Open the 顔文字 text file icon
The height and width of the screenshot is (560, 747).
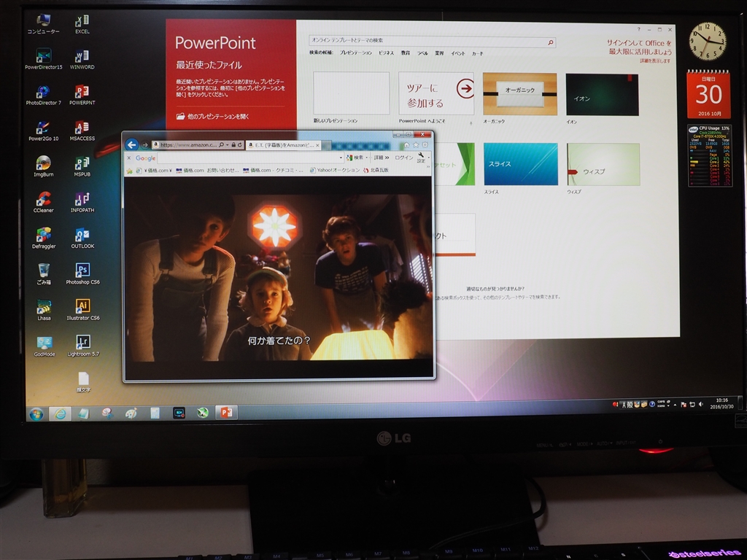pos(83,382)
